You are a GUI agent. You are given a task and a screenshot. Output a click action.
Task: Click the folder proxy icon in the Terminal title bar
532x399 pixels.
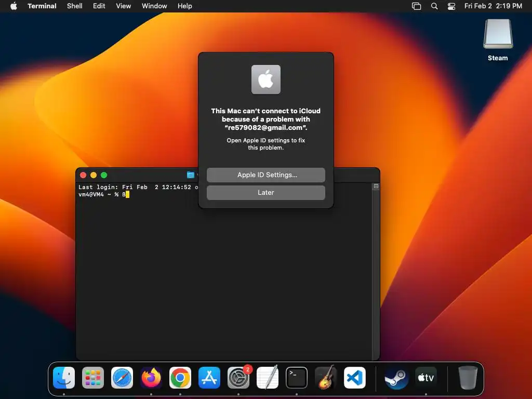click(191, 175)
